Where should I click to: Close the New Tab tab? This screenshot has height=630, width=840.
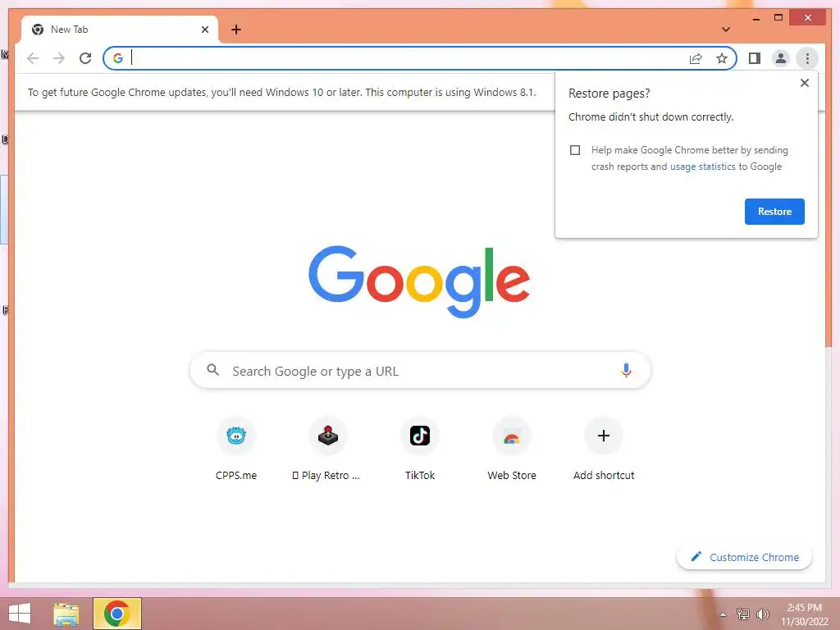tap(204, 30)
